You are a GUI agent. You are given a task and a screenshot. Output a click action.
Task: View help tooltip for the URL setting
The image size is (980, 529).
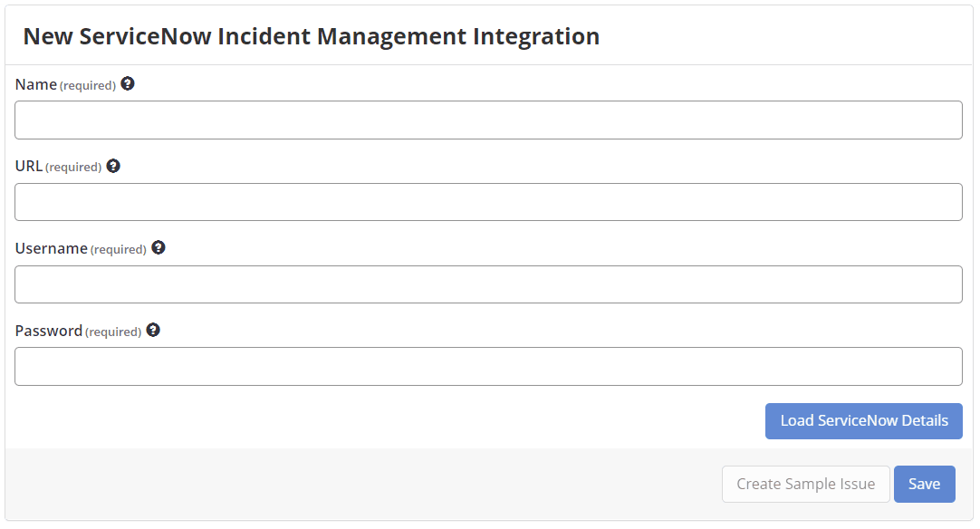[x=113, y=166]
